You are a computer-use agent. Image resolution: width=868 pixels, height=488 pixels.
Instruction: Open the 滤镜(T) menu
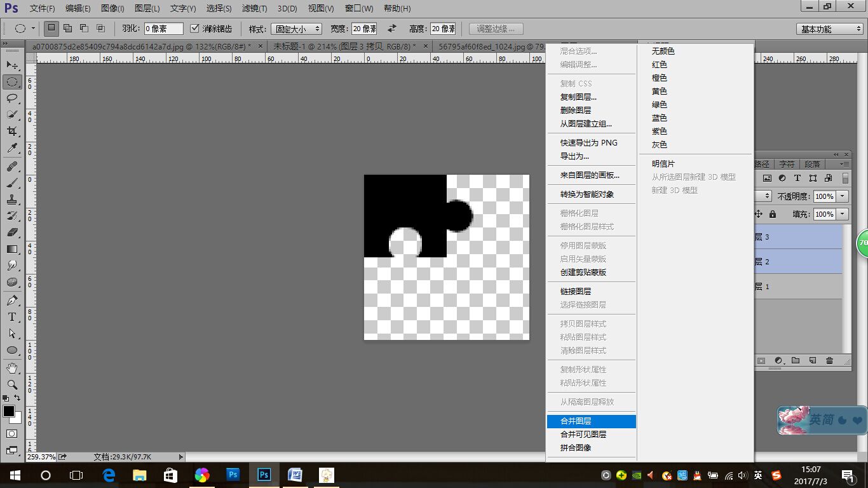pyautogui.click(x=254, y=9)
